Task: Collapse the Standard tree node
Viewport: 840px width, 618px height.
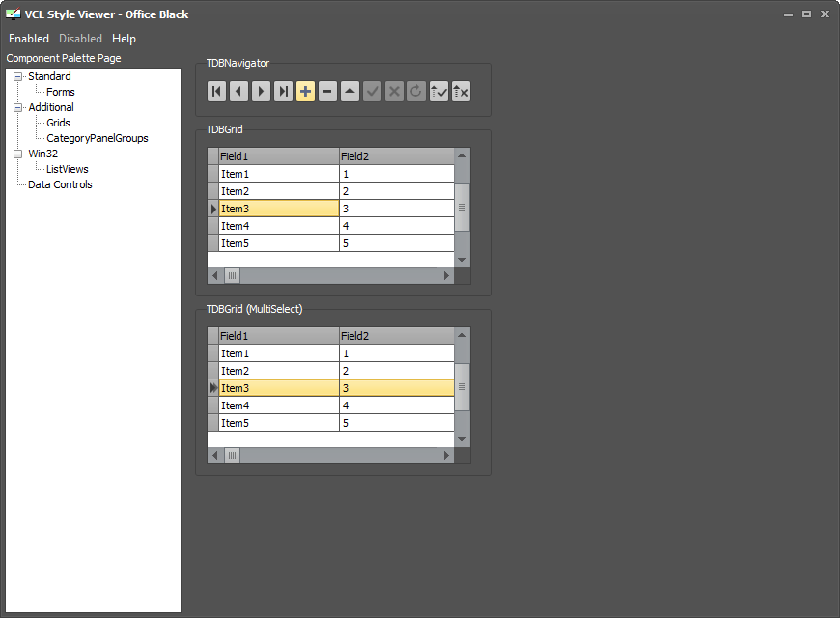Action: click(x=17, y=76)
